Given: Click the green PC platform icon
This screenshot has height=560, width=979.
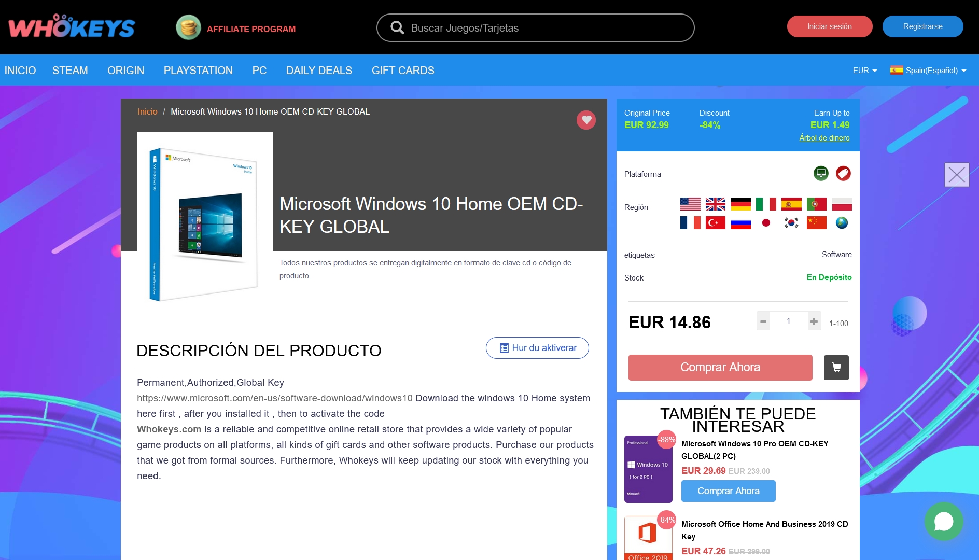Looking at the screenshot, I should tap(821, 173).
